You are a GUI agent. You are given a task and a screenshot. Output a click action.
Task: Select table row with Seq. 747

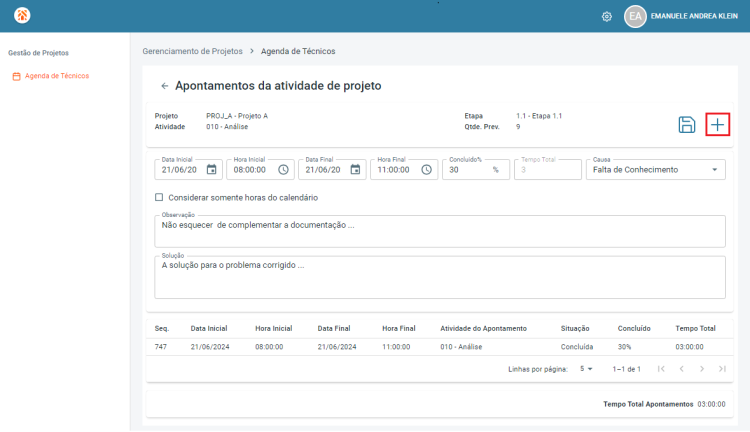point(440,347)
